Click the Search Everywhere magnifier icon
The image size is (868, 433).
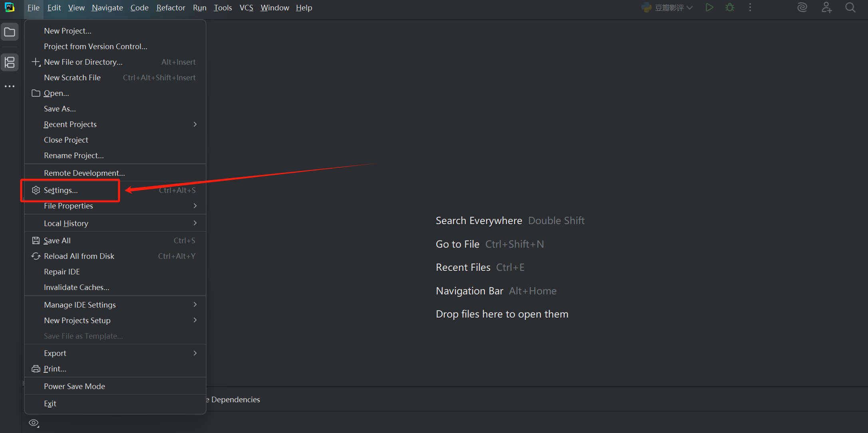(x=850, y=8)
